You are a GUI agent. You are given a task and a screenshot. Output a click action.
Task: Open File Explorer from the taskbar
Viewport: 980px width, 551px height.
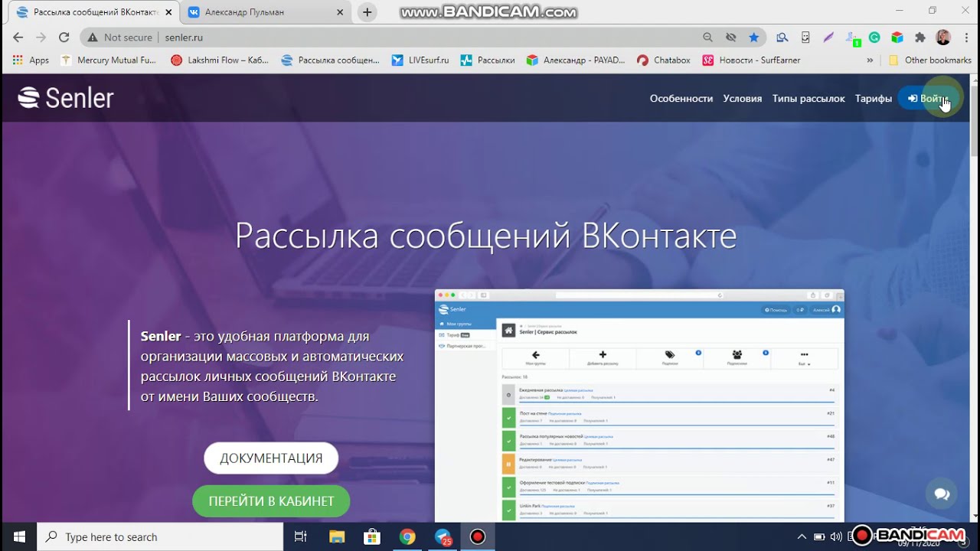(x=336, y=536)
